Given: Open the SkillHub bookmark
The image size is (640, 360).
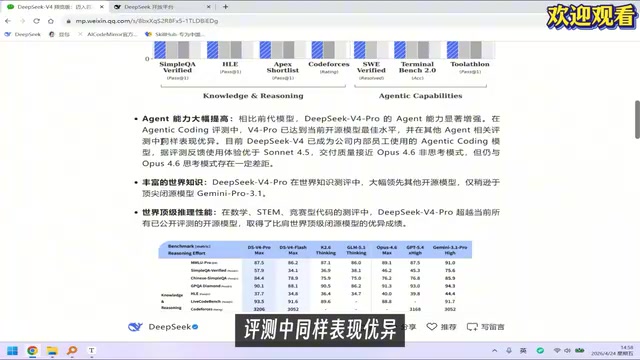Looking at the screenshot, I should 175,34.
